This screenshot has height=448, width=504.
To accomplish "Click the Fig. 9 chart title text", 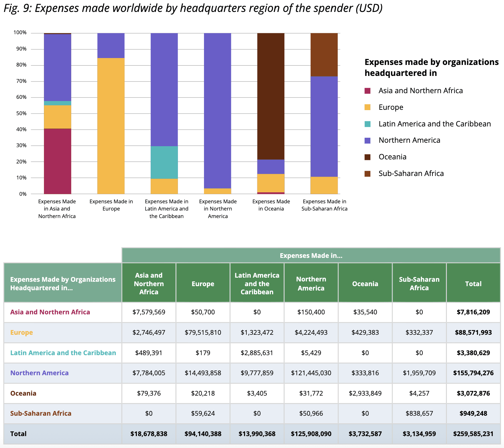I will (x=193, y=8).
